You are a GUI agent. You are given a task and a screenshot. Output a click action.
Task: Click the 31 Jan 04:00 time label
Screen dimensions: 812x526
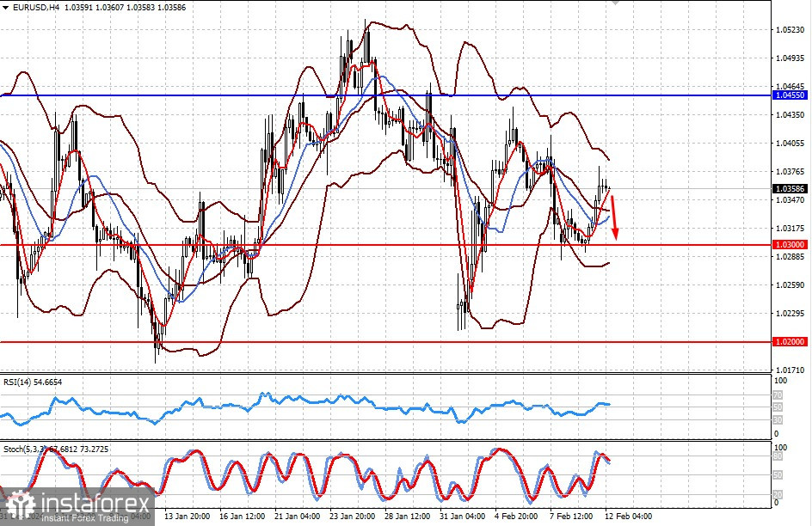click(x=463, y=517)
